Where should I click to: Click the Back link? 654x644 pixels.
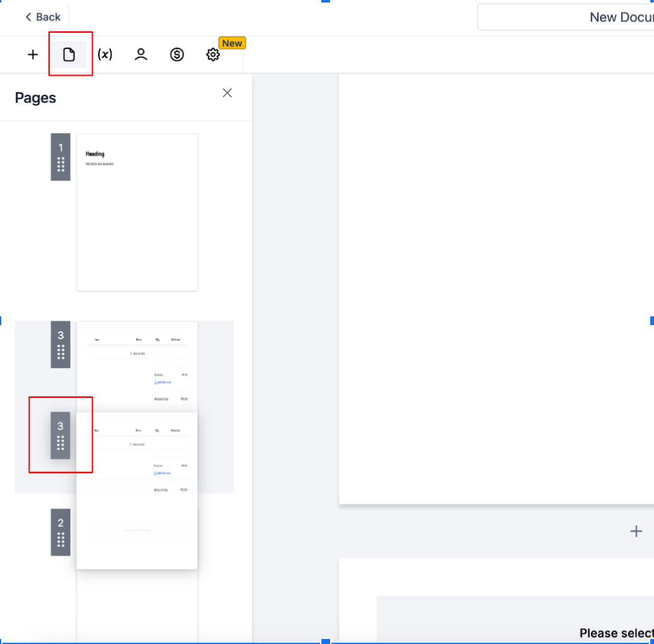43,17
